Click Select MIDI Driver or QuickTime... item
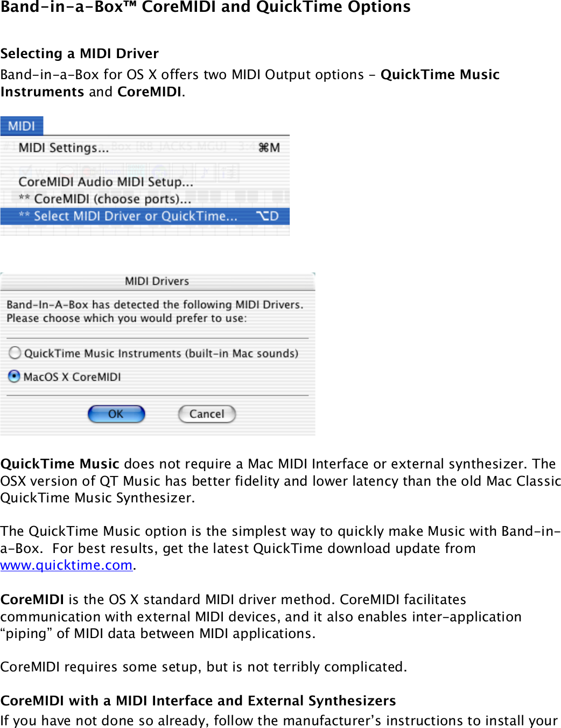Viewport: 561px width, 728px height. coord(135,216)
